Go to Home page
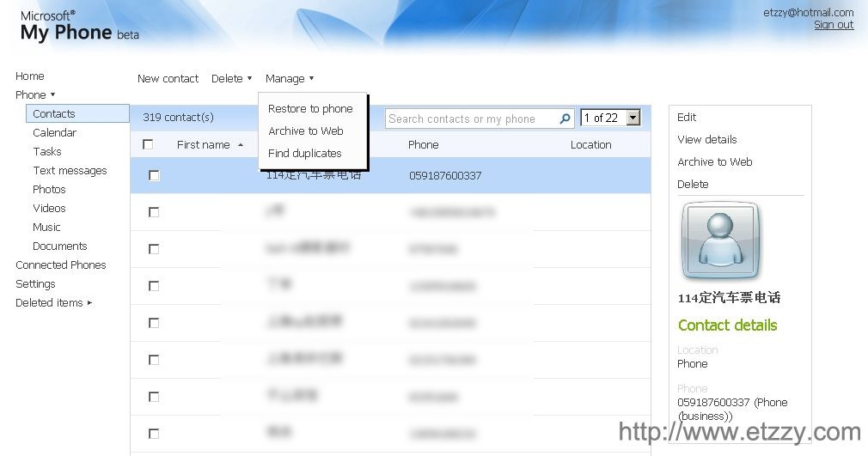Viewport: 868px width, 456px height. tap(30, 76)
